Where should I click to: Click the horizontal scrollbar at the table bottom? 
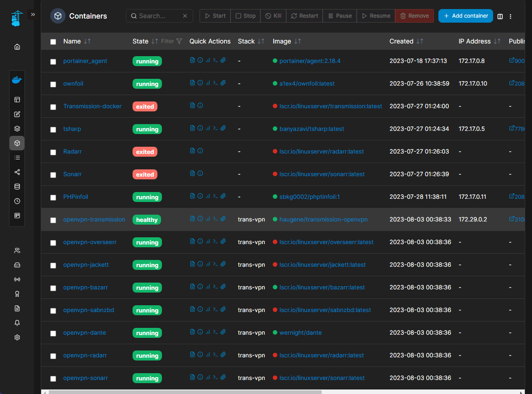(x=185, y=392)
